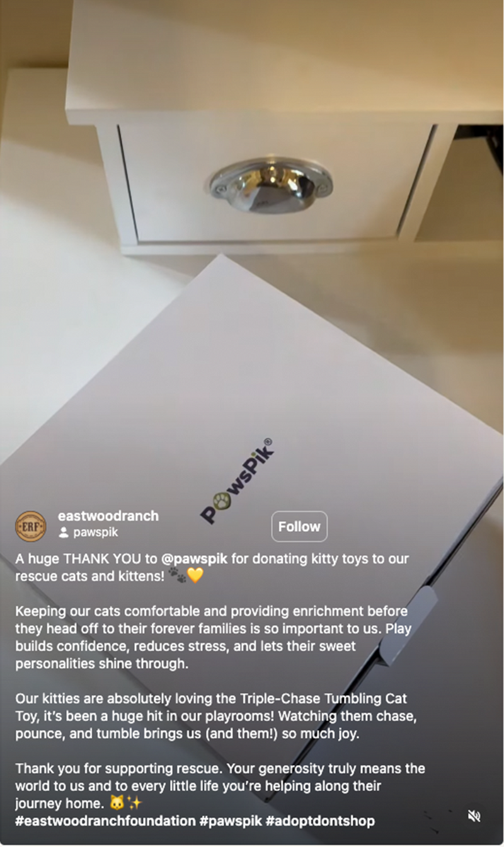504x847 pixels.
Task: Click the yellow heart emoji
Action: point(195,575)
